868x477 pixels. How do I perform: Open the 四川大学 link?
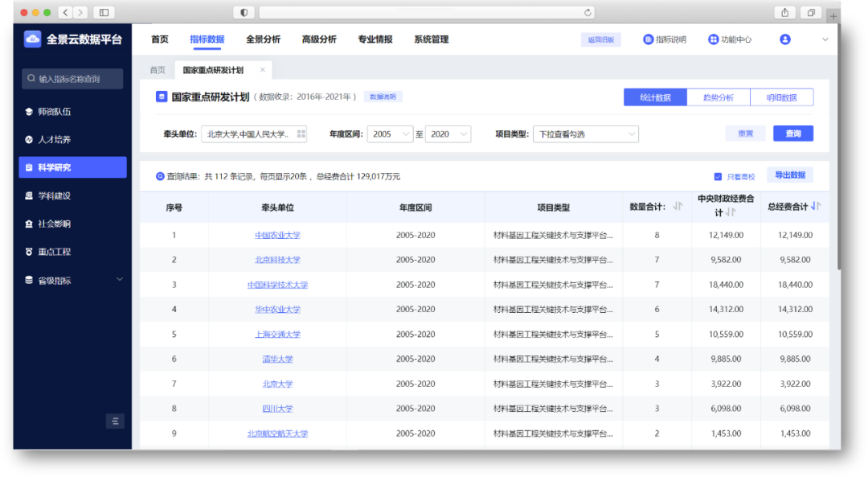277,409
